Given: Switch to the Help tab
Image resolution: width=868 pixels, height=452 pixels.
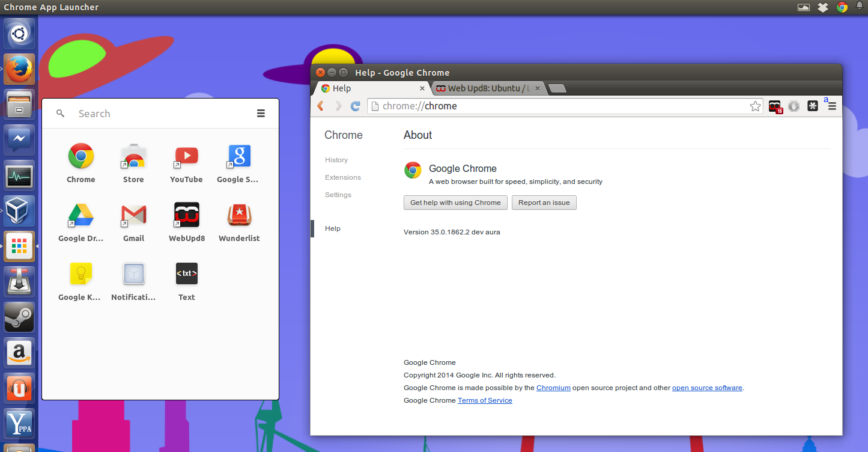Looking at the screenshot, I should [372, 88].
